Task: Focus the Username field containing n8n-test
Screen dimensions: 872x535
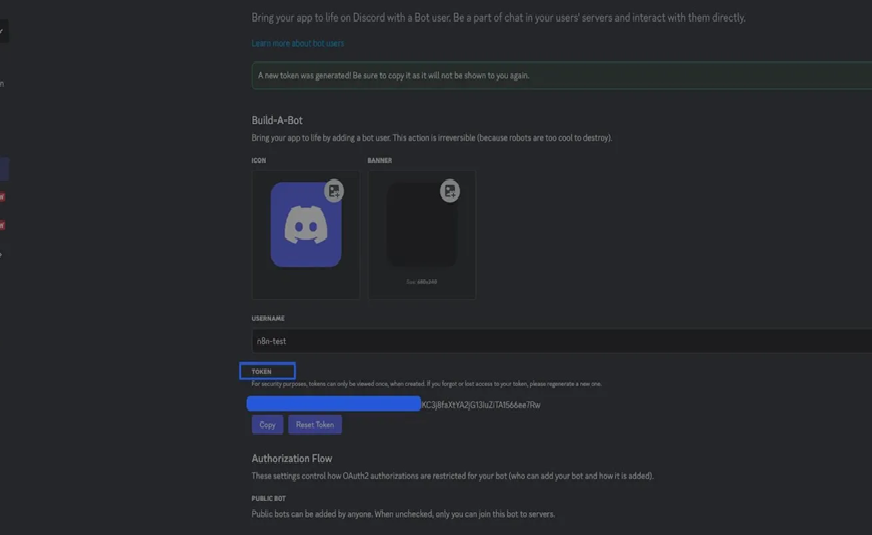Action: click(560, 341)
